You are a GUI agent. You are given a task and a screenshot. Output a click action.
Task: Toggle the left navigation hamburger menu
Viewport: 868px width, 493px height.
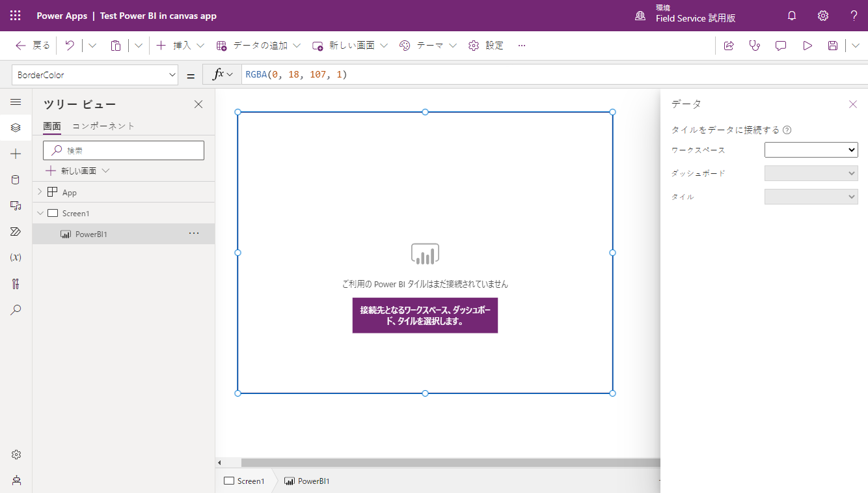[16, 102]
